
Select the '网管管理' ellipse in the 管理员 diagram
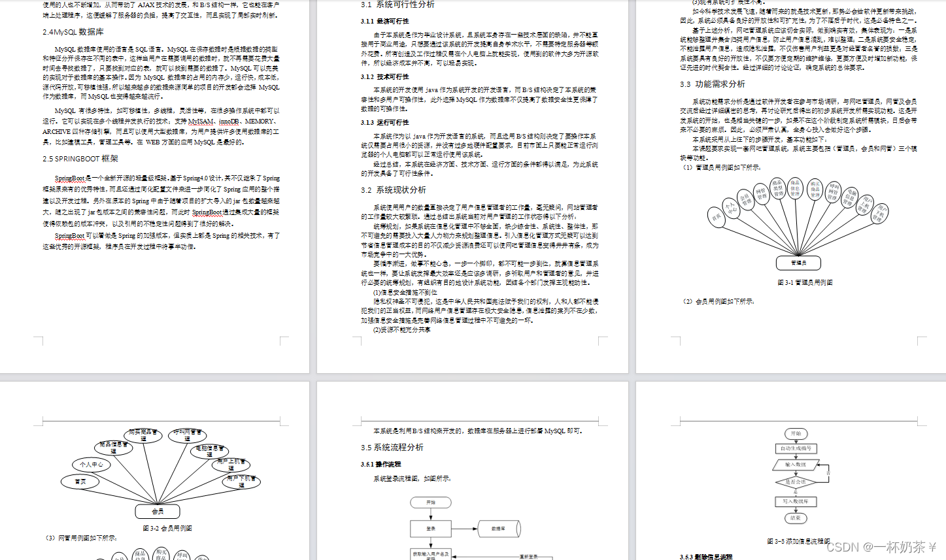762,194
